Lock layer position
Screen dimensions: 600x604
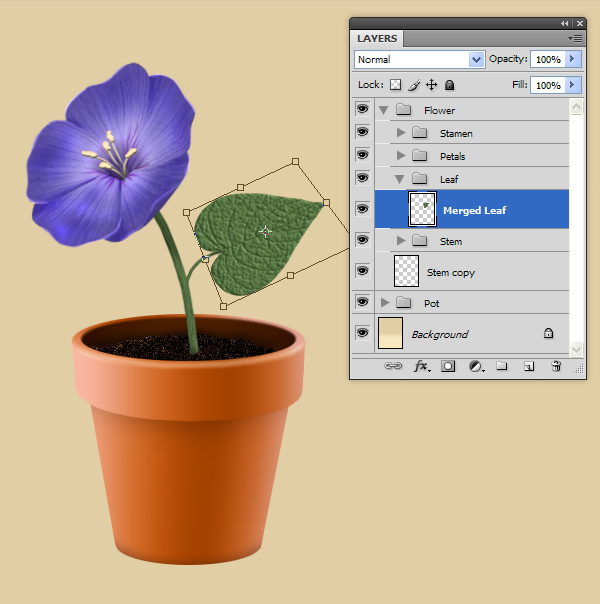(431, 86)
